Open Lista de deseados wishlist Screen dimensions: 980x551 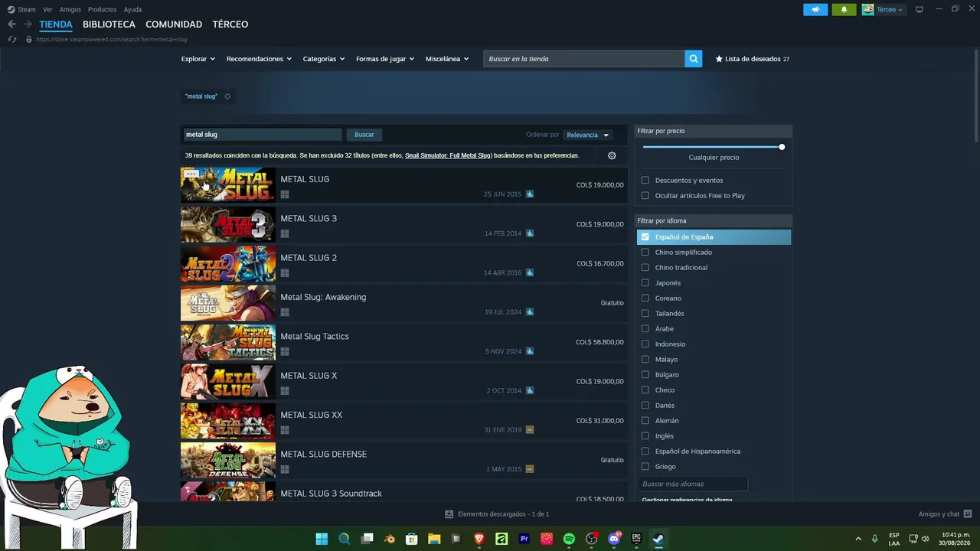(x=752, y=59)
